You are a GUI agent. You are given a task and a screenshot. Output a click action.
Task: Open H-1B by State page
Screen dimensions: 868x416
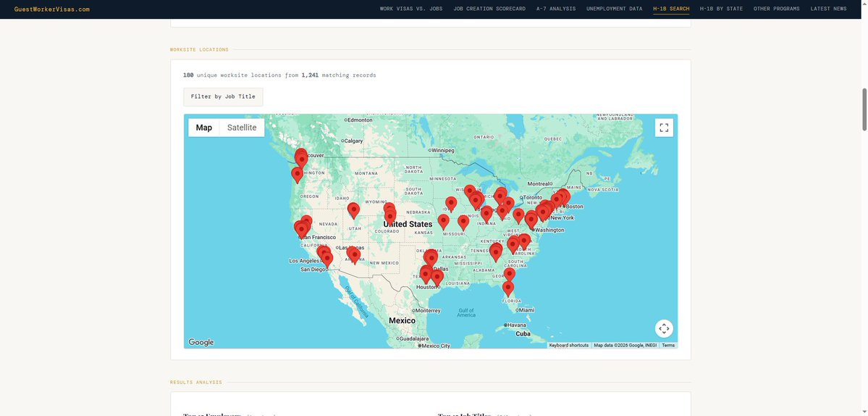(x=721, y=9)
